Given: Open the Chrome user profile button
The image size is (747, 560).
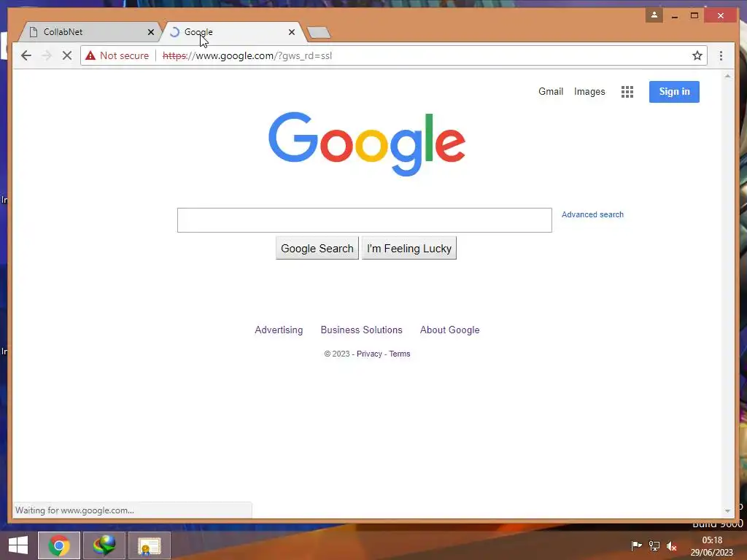Looking at the screenshot, I should tap(654, 15).
